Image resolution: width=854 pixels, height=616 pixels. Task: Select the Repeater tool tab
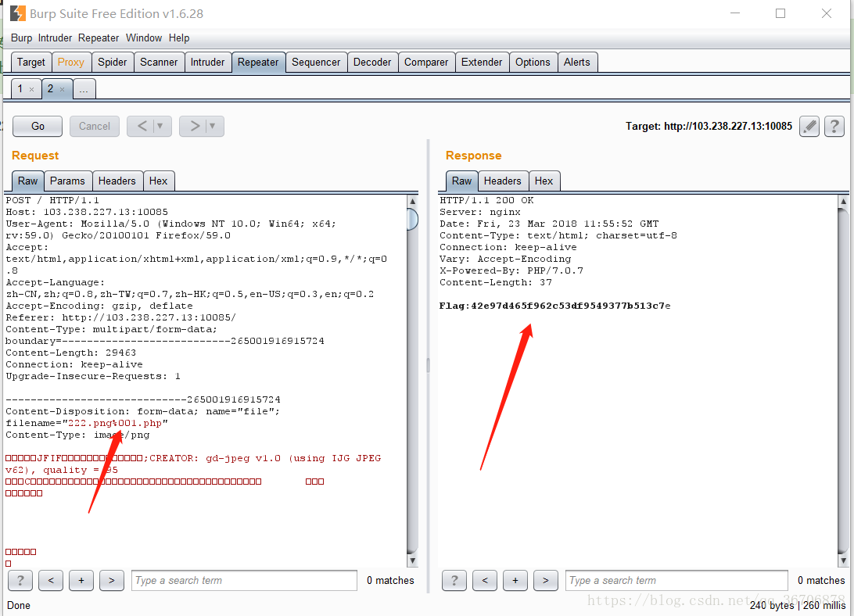(258, 62)
